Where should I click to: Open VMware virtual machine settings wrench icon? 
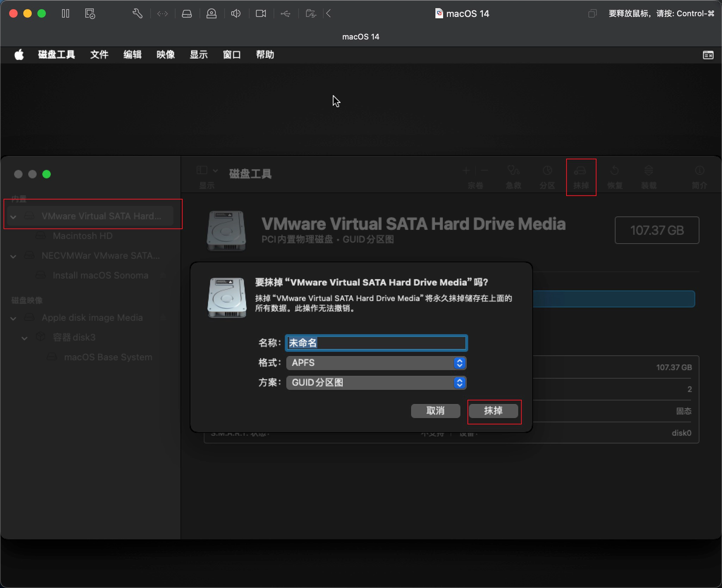(137, 13)
